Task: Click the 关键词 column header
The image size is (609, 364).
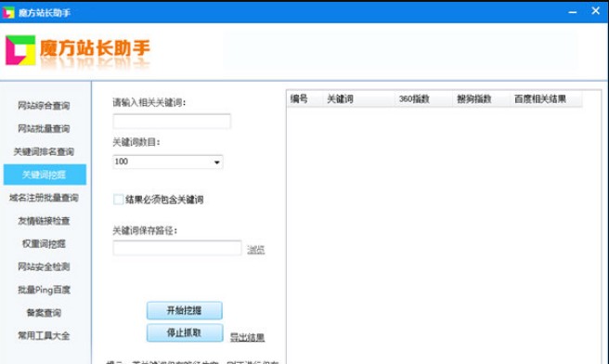Action: click(x=359, y=99)
